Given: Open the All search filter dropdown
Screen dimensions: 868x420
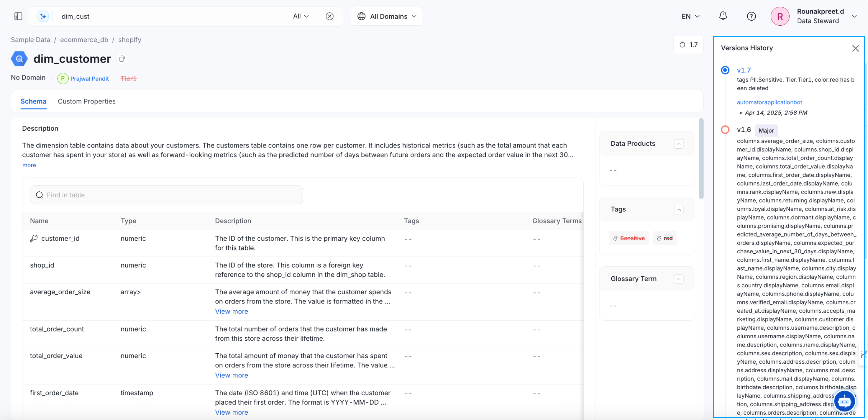Looking at the screenshot, I should tap(301, 16).
